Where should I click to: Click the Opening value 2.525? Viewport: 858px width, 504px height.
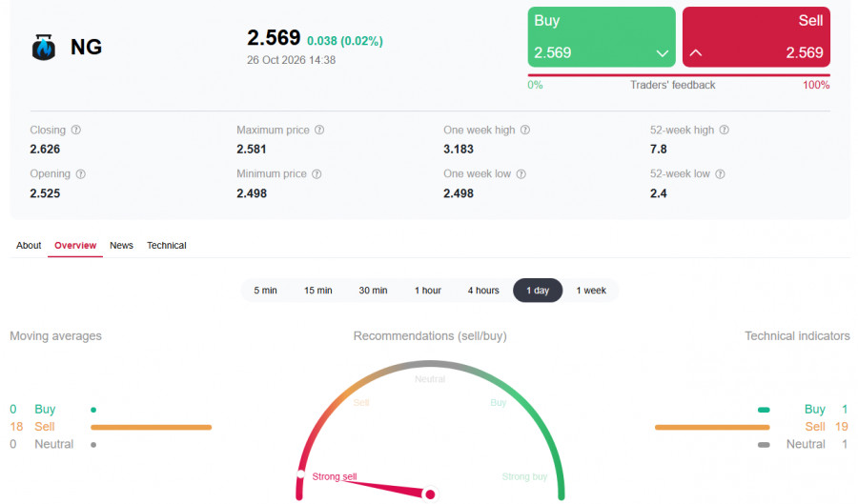(45, 193)
